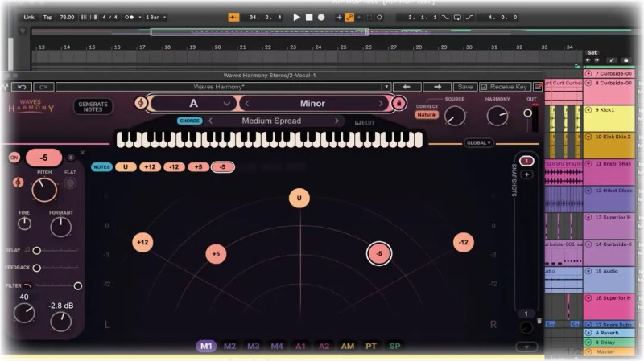Screen dimensions: 644x361
Task: Save the current Waves Harmony preset
Action: pyautogui.click(x=465, y=87)
